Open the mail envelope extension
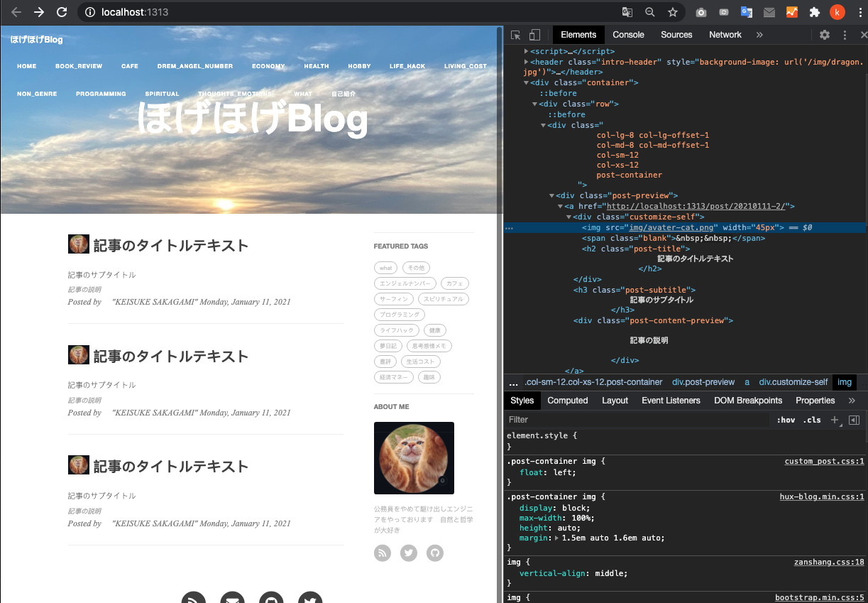The width and height of the screenshot is (868, 603). pyautogui.click(x=769, y=12)
